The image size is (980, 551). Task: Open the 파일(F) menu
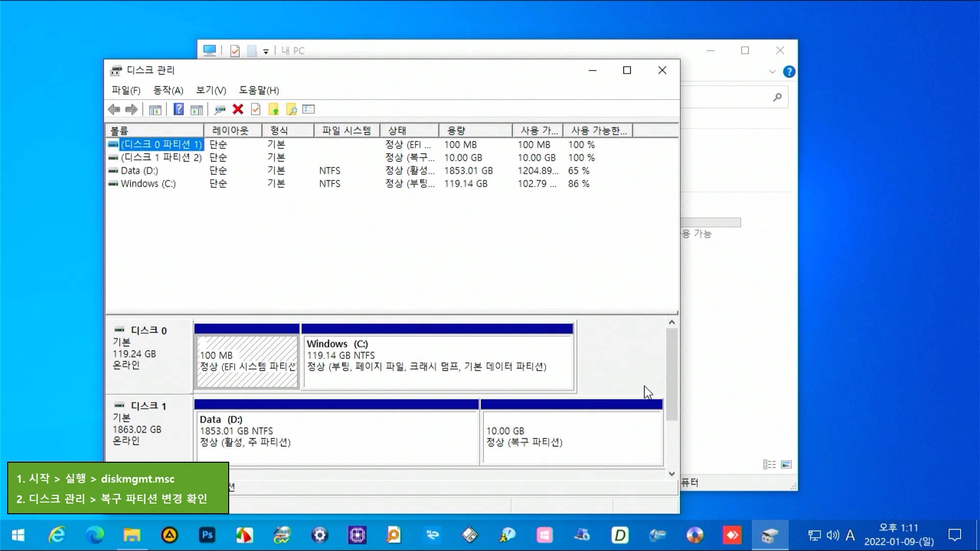126,90
